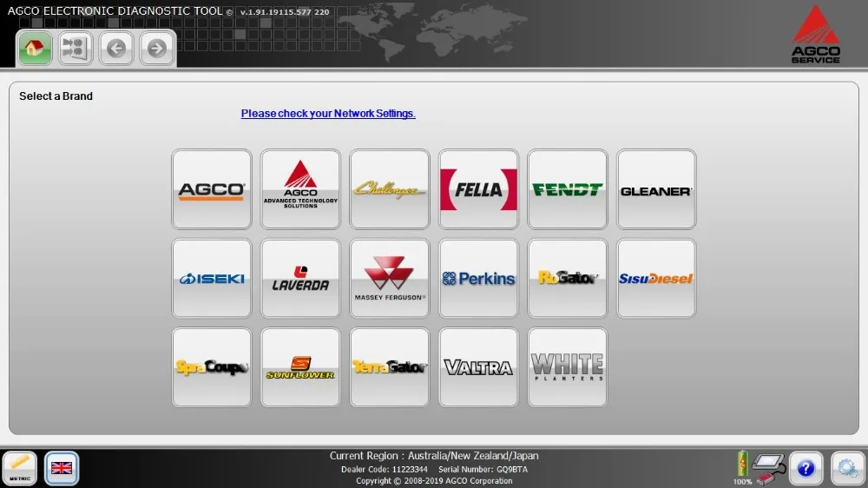
Task: Check the battery level indicator
Action: coord(742,468)
